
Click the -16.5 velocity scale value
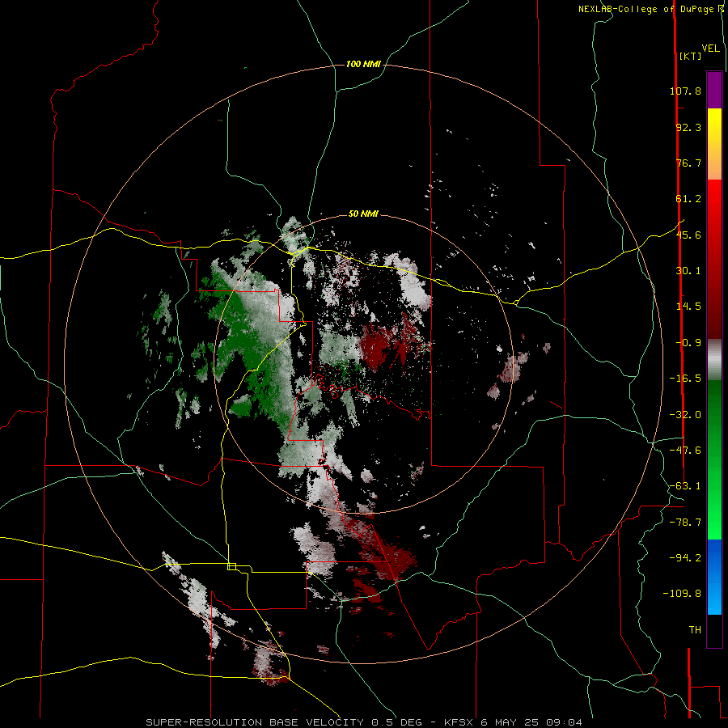point(685,379)
